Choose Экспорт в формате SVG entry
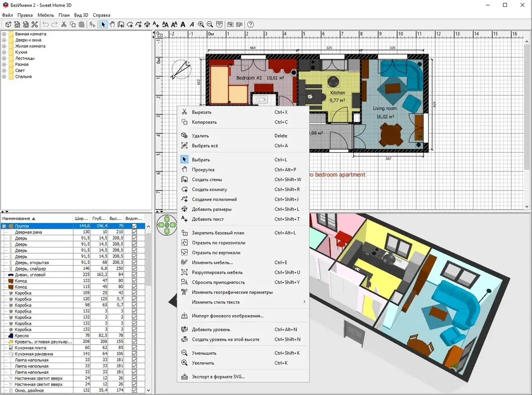This screenshot has width=532, height=395. point(243,376)
